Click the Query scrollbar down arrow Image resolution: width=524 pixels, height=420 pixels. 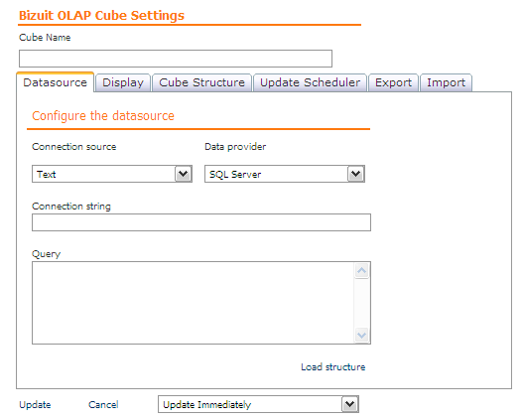pyautogui.click(x=361, y=335)
